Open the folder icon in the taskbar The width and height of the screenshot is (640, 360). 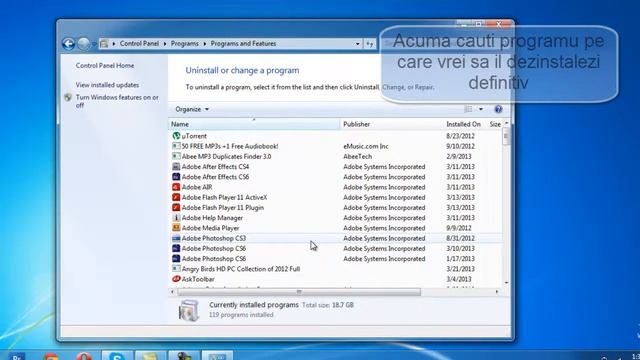click(x=150, y=356)
